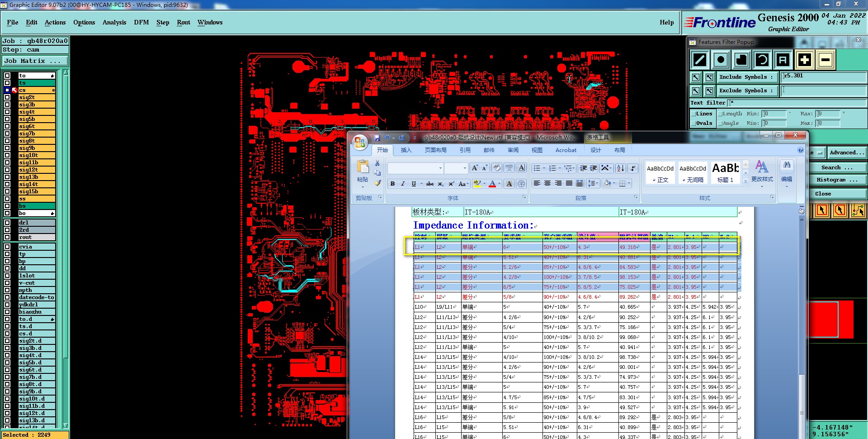This screenshot has height=439, width=868.
Task: Click Include Symbols button
Action: (747, 77)
